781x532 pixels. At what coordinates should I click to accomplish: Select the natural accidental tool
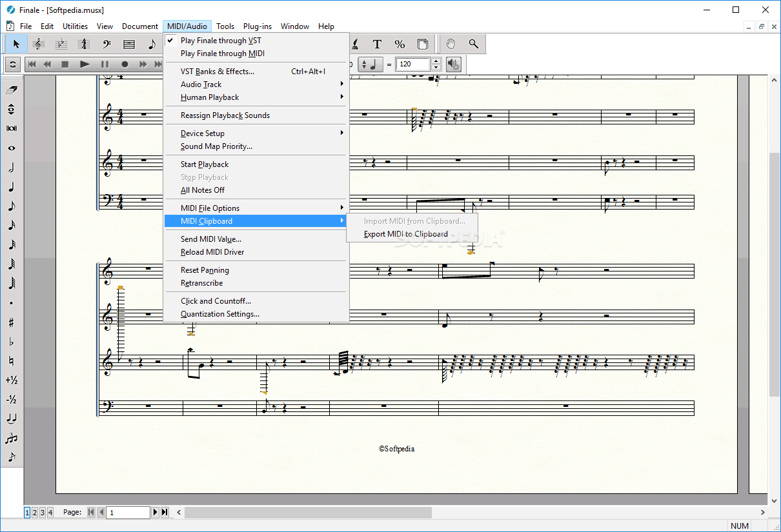coord(12,361)
